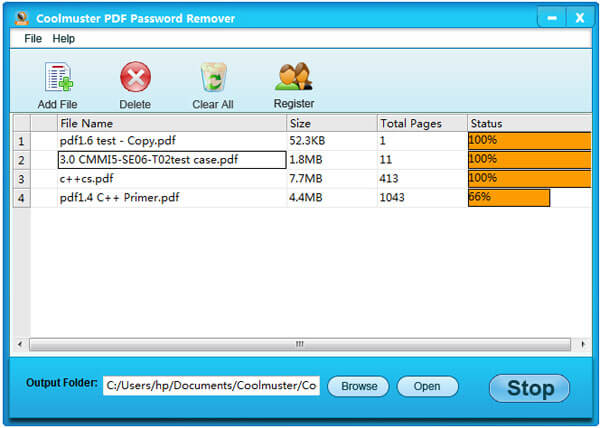The image size is (600, 428).
Task: Click the Output Folder path field
Action: (x=211, y=386)
